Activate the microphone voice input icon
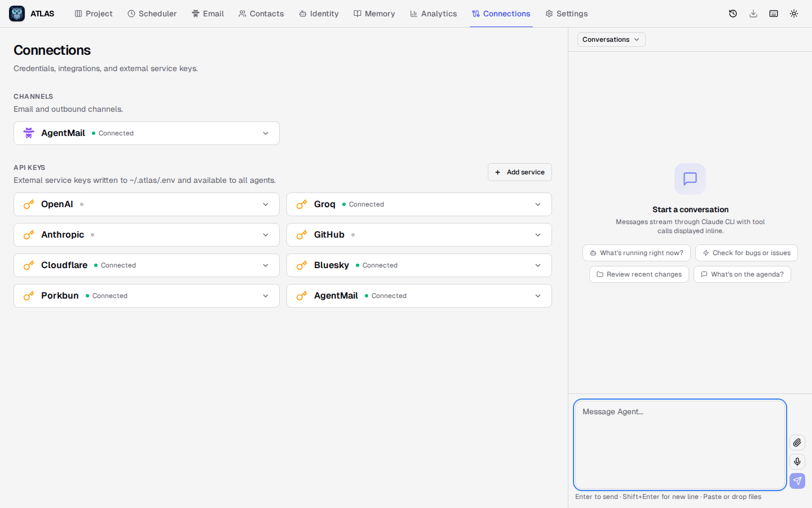This screenshot has height=508, width=812. click(x=797, y=462)
